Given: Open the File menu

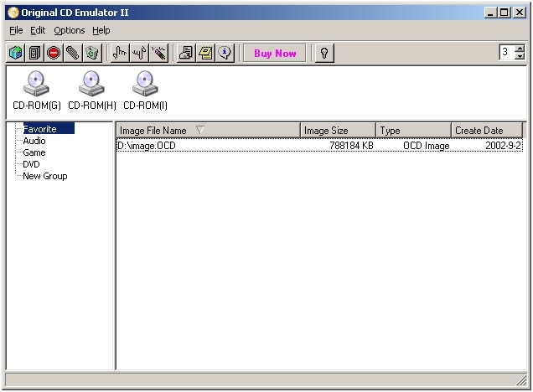Looking at the screenshot, I should (16, 30).
